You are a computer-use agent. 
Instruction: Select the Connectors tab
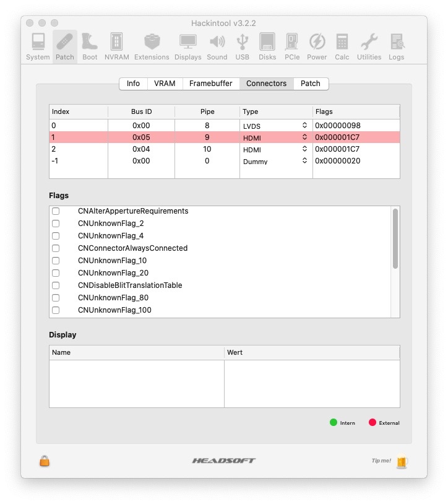266,84
